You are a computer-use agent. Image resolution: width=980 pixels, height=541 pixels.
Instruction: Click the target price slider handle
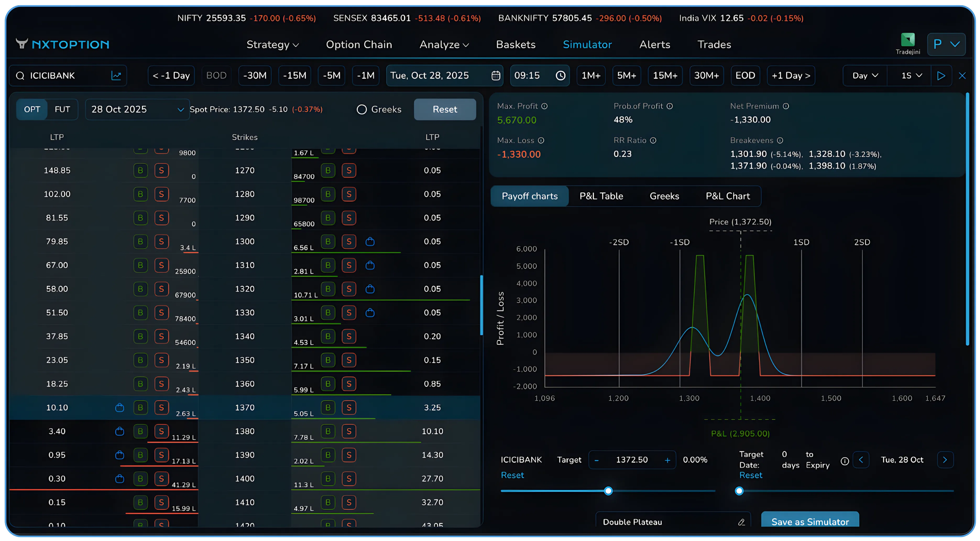pos(608,491)
